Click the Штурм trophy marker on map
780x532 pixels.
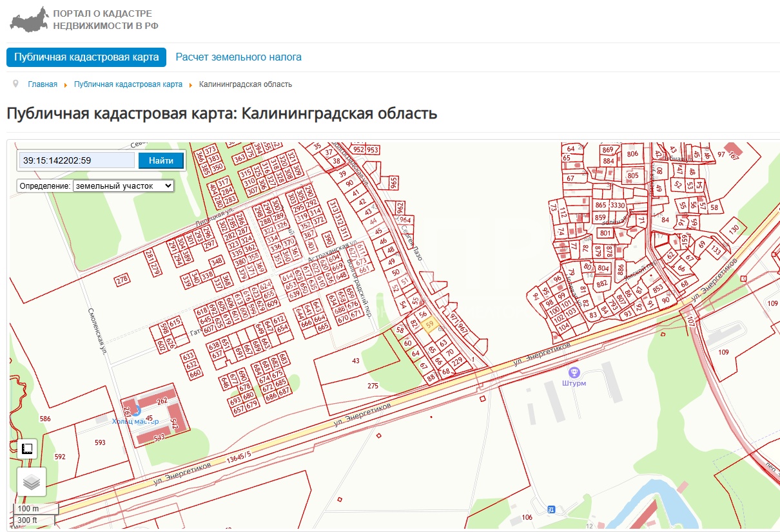click(x=574, y=372)
